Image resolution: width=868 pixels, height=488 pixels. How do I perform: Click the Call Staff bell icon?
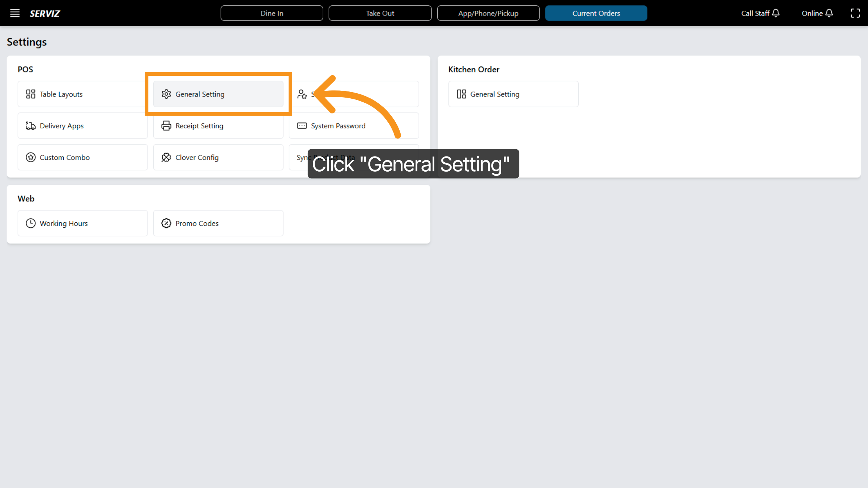pos(776,13)
